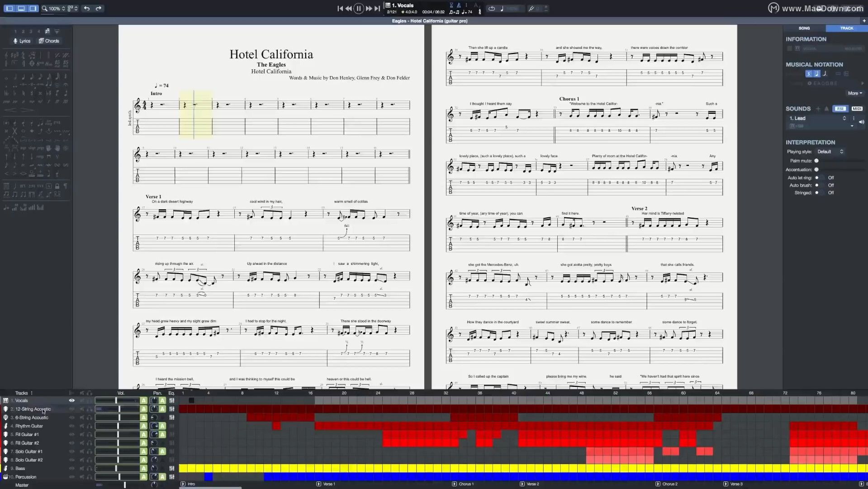Jump to the last bar
Image resolution: width=868 pixels, height=489 pixels.
(x=377, y=8)
